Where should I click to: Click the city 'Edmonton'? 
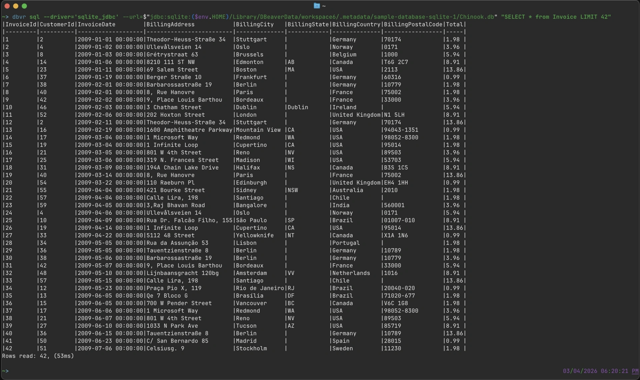250,62
